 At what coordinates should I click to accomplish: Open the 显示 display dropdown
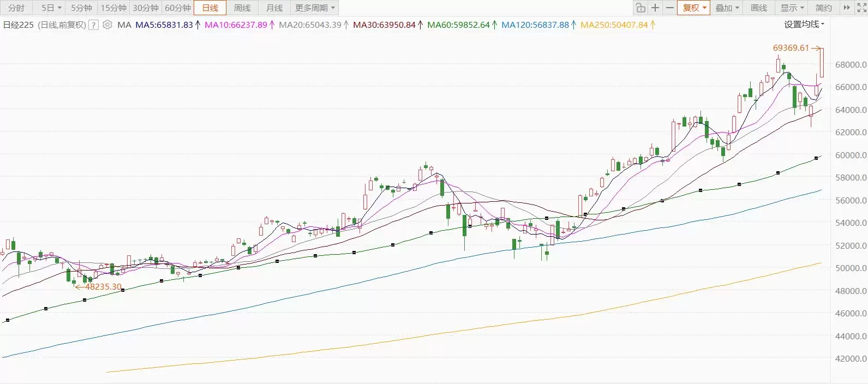(x=792, y=8)
